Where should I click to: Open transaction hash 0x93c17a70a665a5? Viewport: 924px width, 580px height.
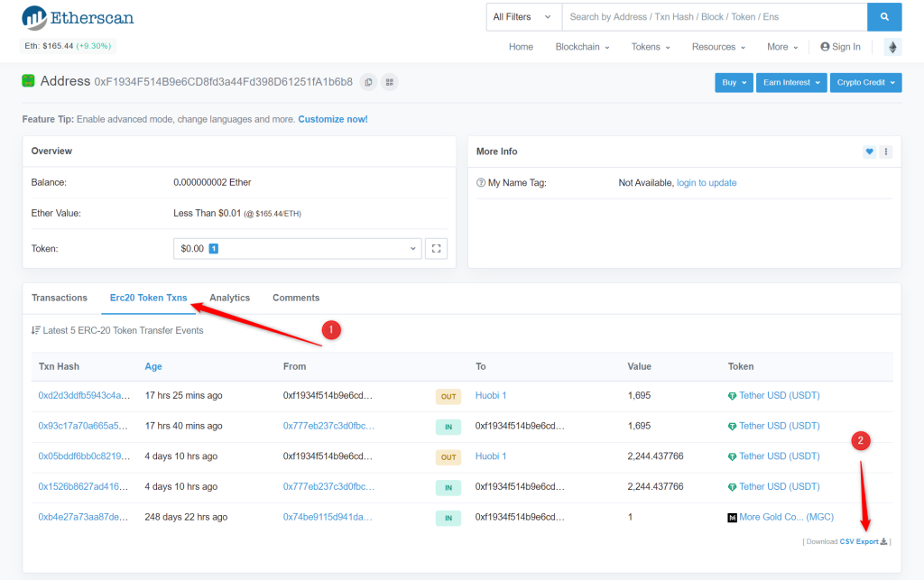click(82, 427)
